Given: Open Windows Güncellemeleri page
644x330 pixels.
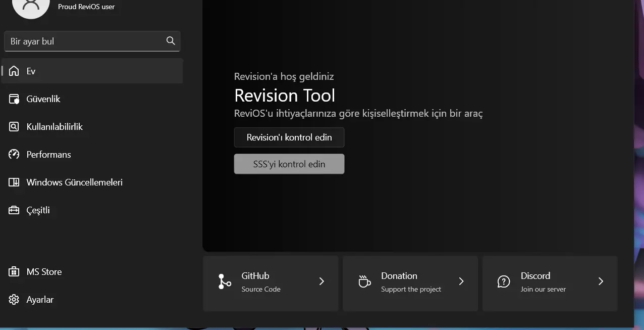Looking at the screenshot, I should coord(92,182).
